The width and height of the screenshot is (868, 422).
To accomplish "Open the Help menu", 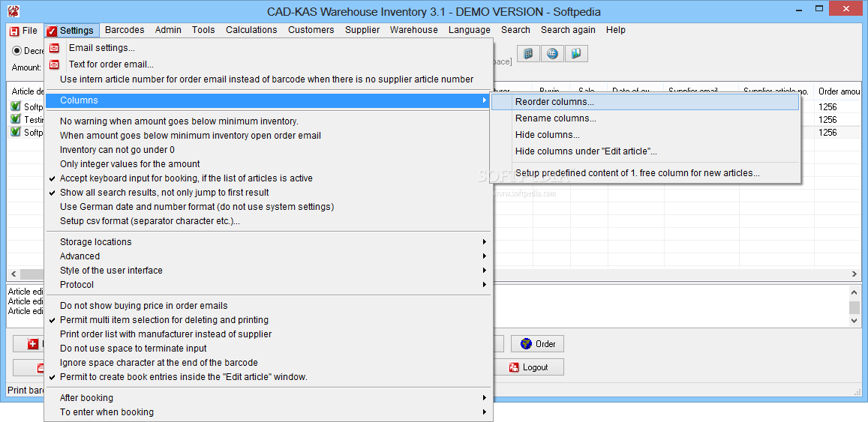I will coord(616,30).
